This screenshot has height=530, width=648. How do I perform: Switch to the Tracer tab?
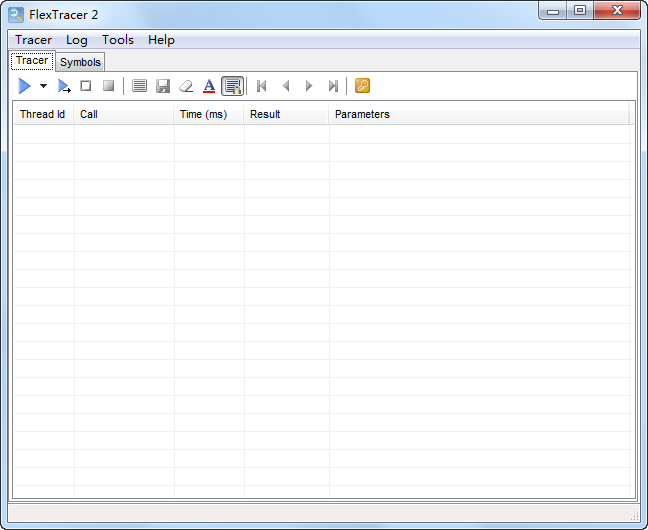[32, 61]
